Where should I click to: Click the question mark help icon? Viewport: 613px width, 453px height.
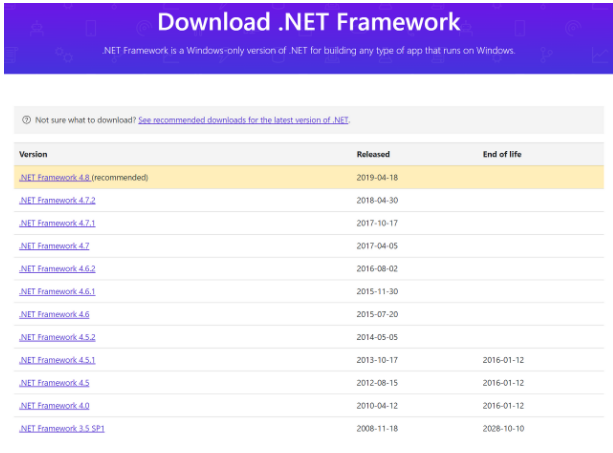pos(26,120)
